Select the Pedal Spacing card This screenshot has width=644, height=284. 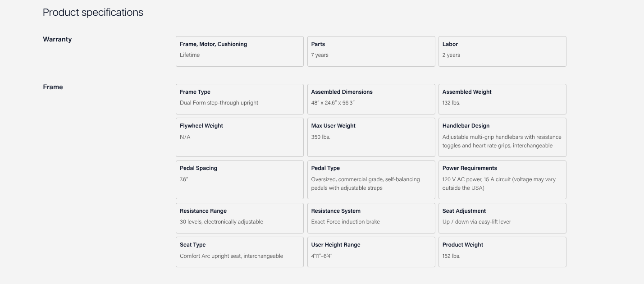(239, 179)
